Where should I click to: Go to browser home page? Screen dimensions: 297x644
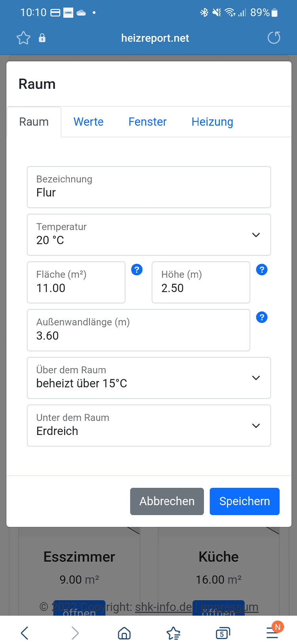pyautogui.click(x=124, y=633)
